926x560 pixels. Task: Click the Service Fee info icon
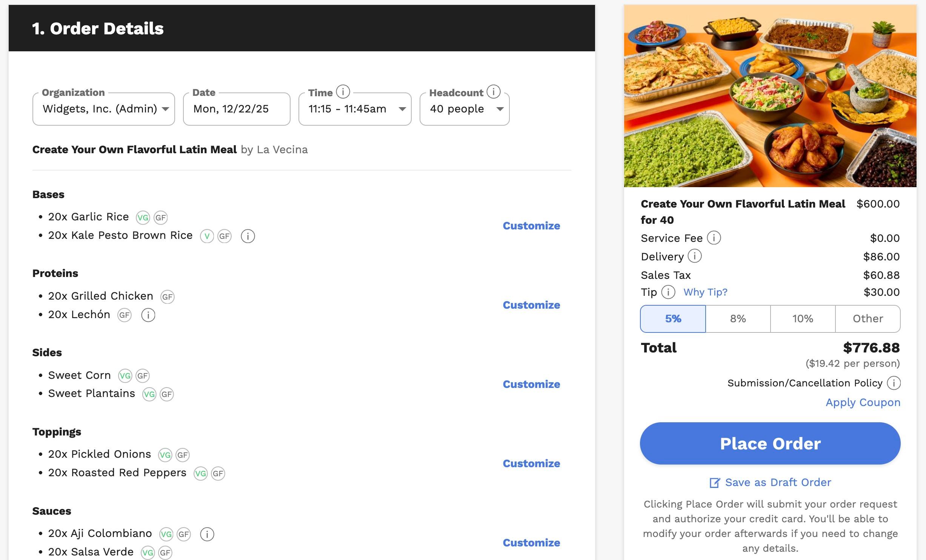click(x=714, y=238)
